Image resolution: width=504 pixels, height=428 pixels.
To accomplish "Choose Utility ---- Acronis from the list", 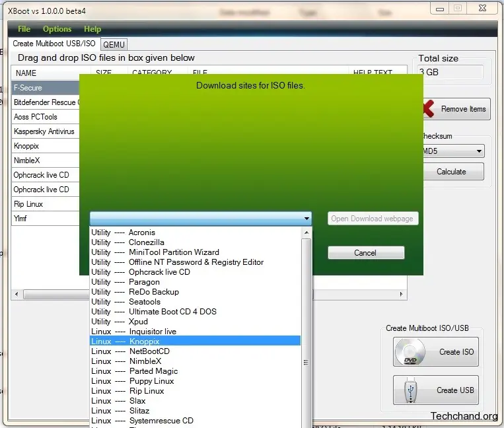I will [195, 232].
